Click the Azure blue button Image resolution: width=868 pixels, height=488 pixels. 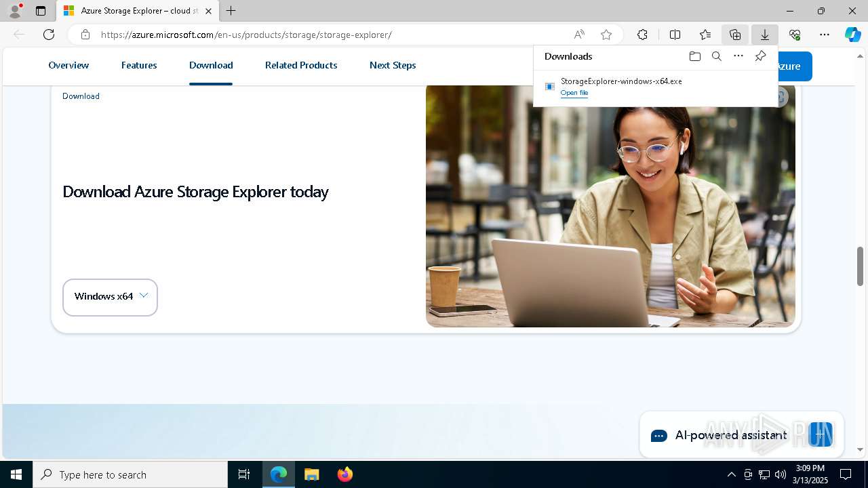coord(795,66)
